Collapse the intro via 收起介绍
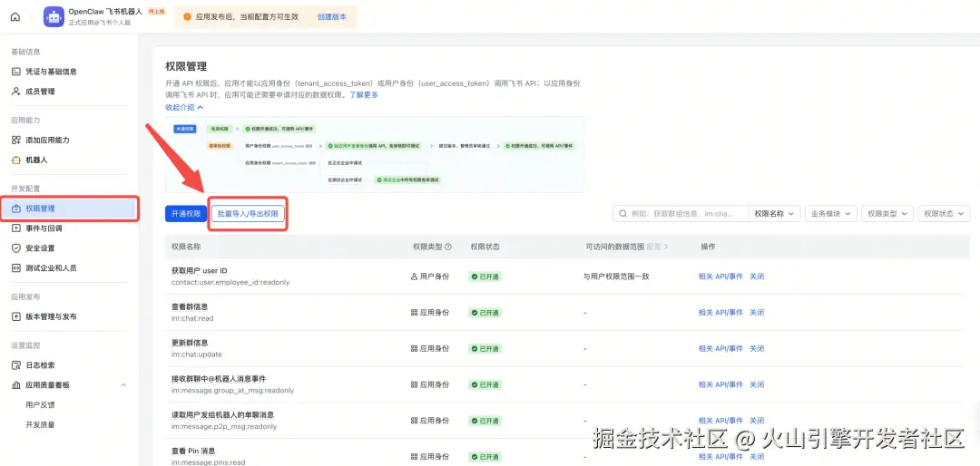The width and height of the screenshot is (980, 466). [x=184, y=107]
